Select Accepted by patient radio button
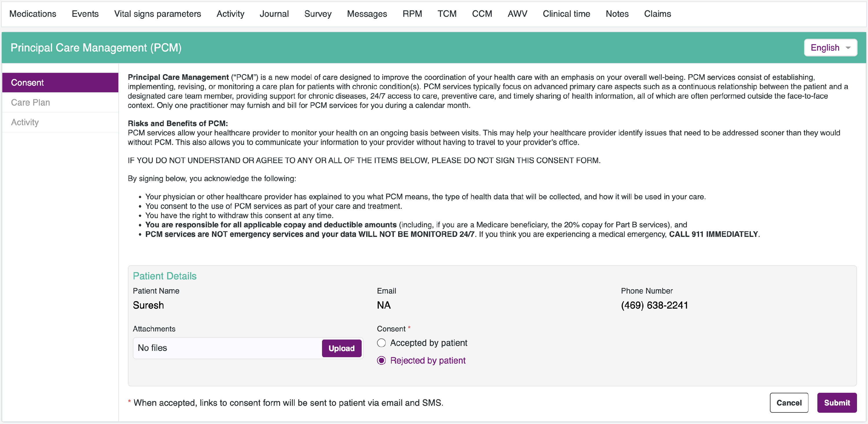This screenshot has width=868, height=424. [381, 343]
